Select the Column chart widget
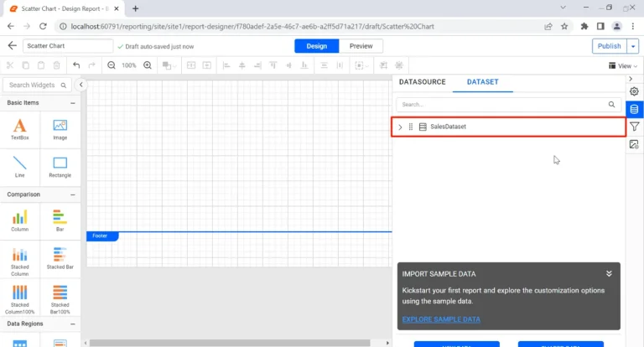Screen dimensions: 644x347 pos(20,221)
